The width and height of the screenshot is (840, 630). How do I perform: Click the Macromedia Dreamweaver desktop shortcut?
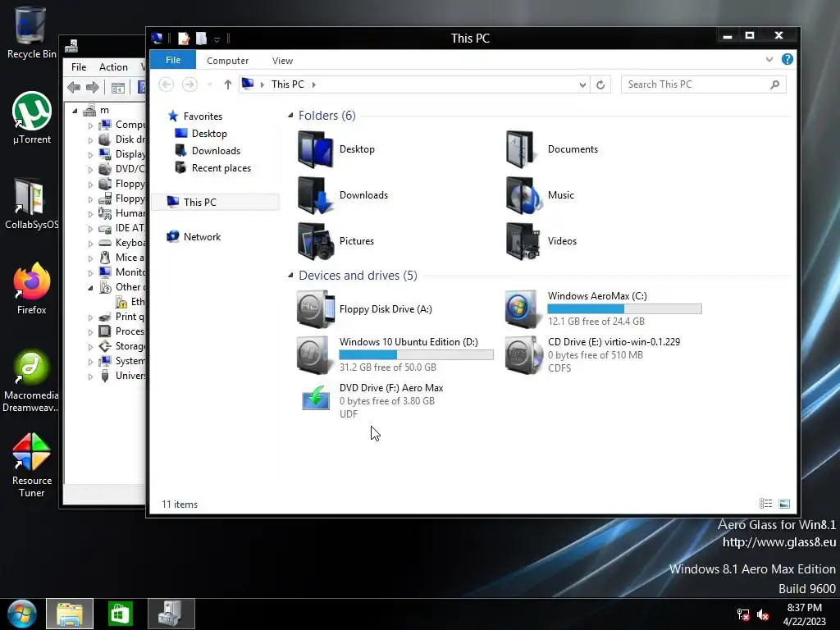coord(31,381)
